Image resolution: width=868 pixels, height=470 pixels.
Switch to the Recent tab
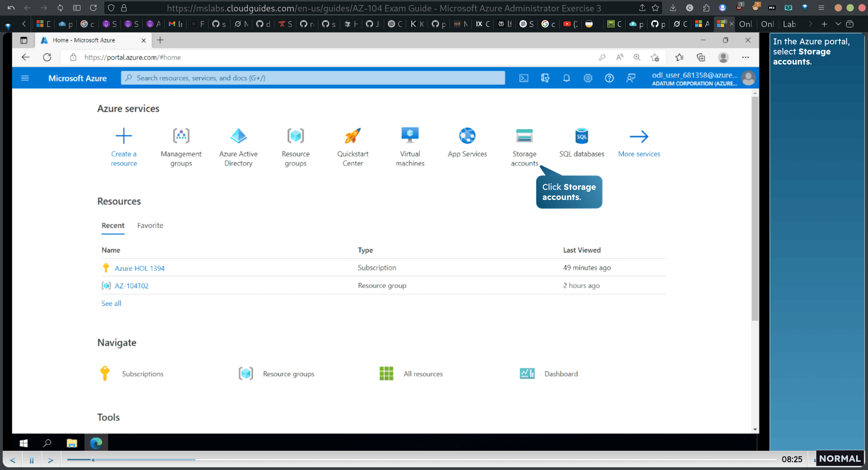[113, 226]
